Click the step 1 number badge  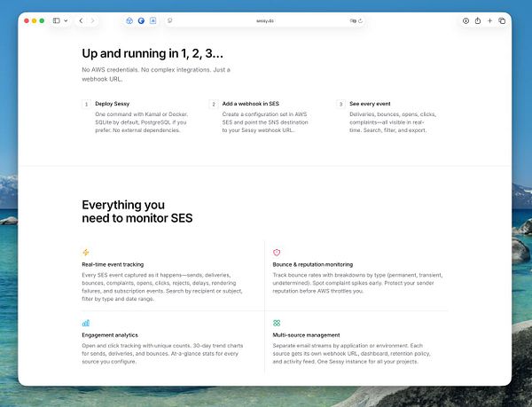click(86, 104)
